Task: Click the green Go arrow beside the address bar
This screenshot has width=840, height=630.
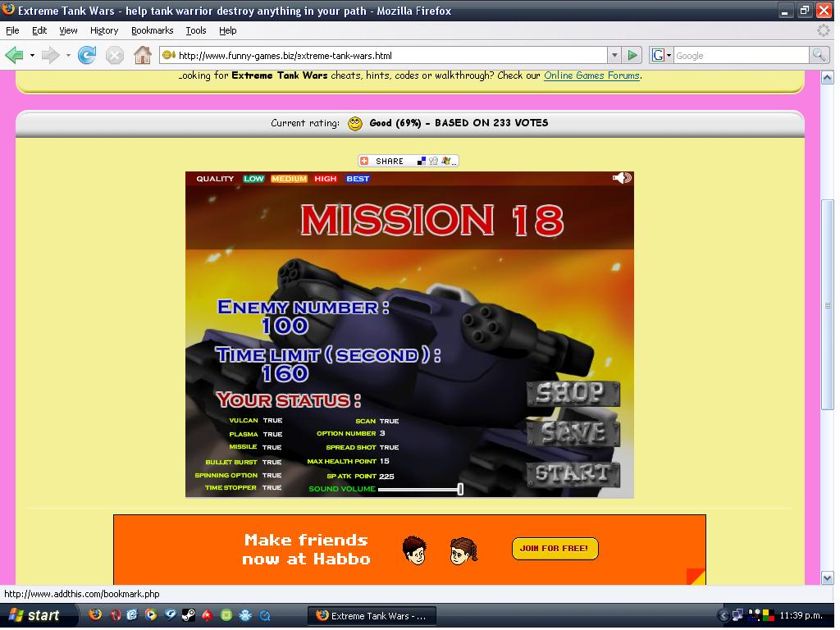Action: [x=632, y=55]
